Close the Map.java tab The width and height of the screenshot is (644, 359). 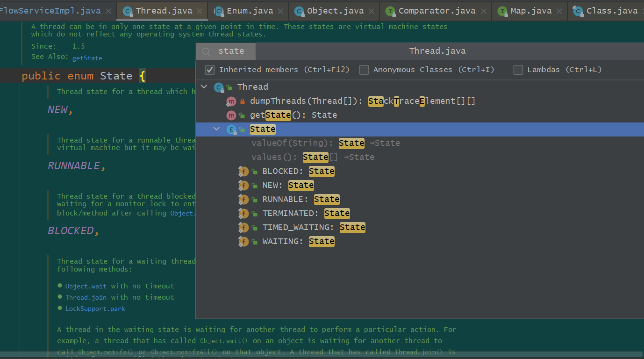(560, 11)
